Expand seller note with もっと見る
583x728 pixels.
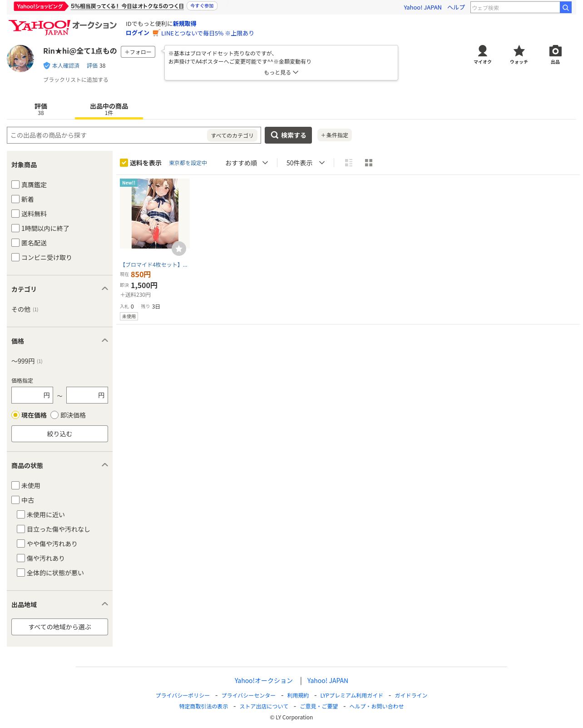(x=281, y=72)
